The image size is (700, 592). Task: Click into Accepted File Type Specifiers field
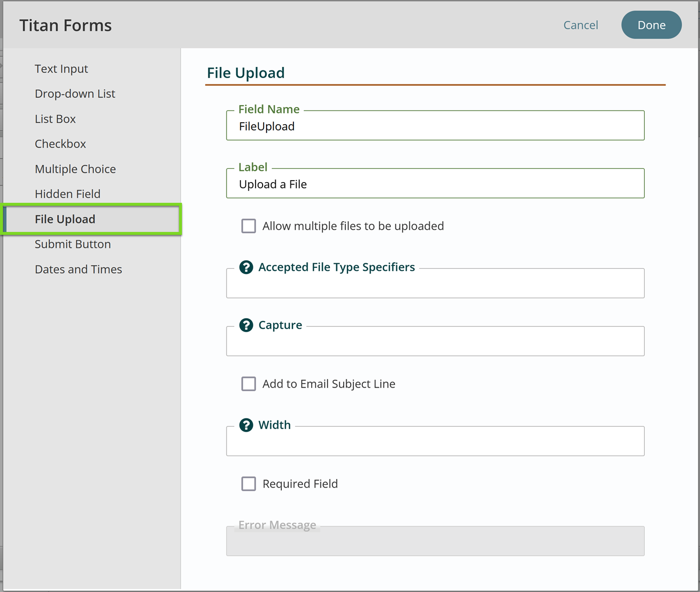[x=435, y=284]
